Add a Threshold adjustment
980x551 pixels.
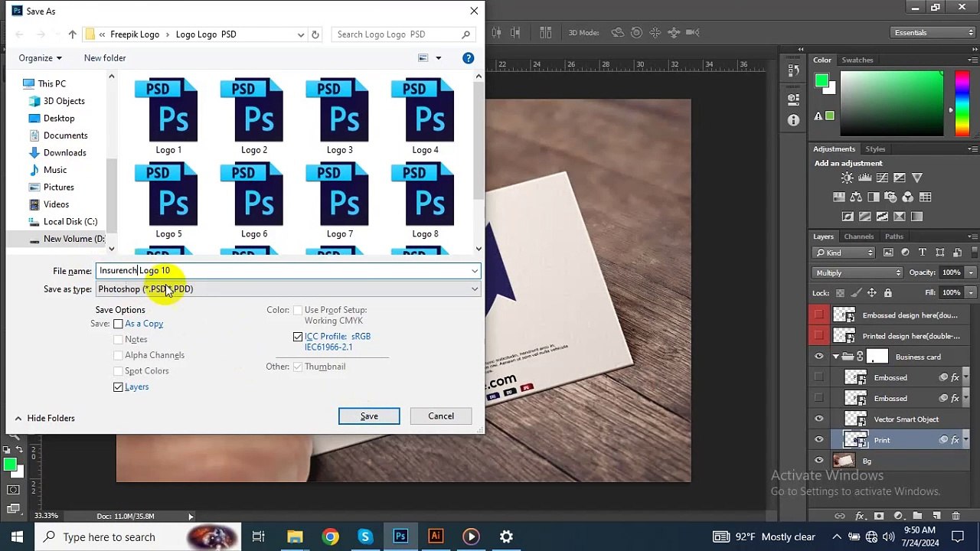click(882, 217)
